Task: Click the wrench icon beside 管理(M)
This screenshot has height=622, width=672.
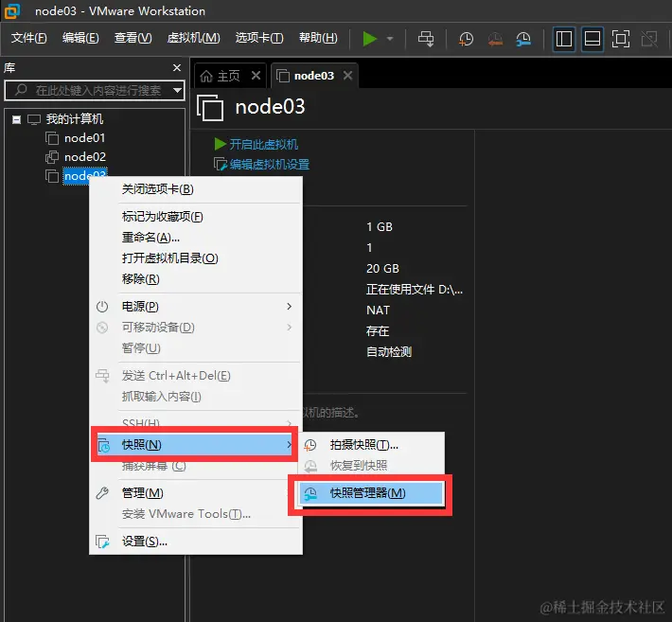Action: pyautogui.click(x=102, y=493)
